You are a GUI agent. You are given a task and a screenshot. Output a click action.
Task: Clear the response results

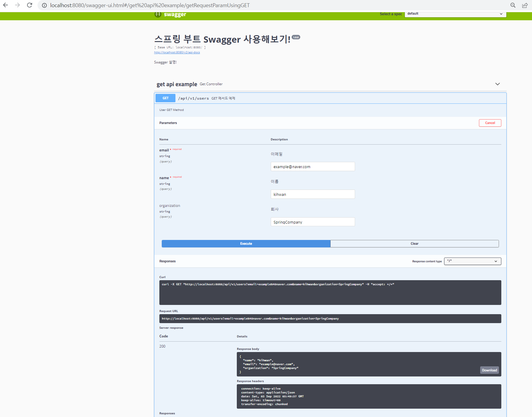pos(415,244)
